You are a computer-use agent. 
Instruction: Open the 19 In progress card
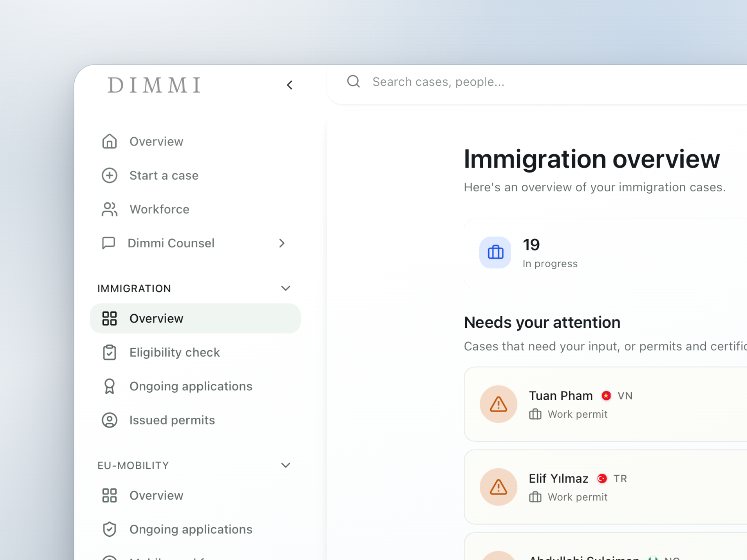[605, 254]
